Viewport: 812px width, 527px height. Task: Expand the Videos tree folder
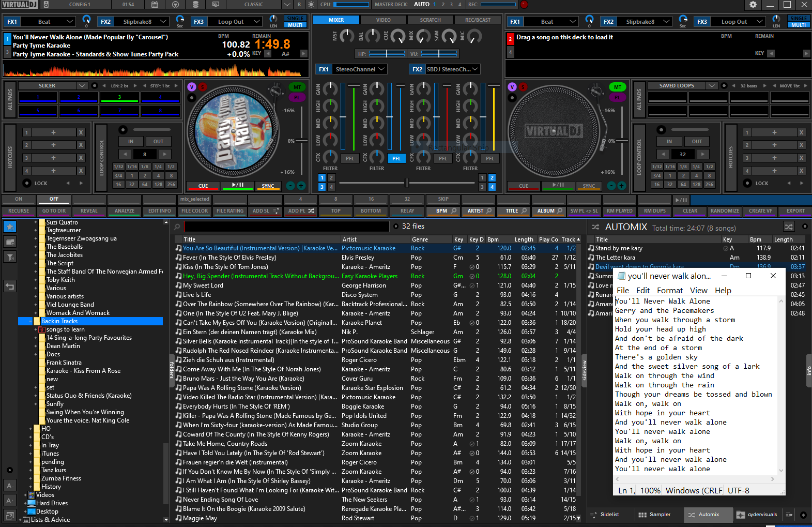point(26,495)
